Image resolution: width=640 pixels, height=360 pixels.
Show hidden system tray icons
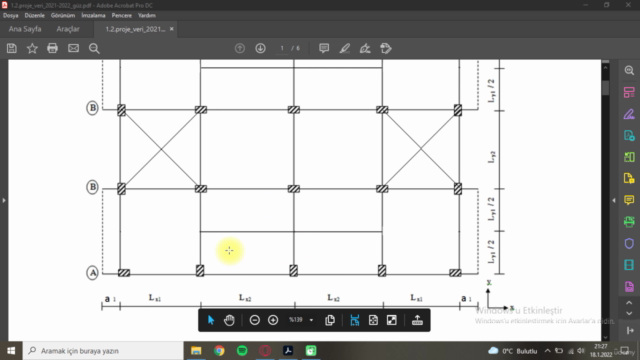coord(547,351)
